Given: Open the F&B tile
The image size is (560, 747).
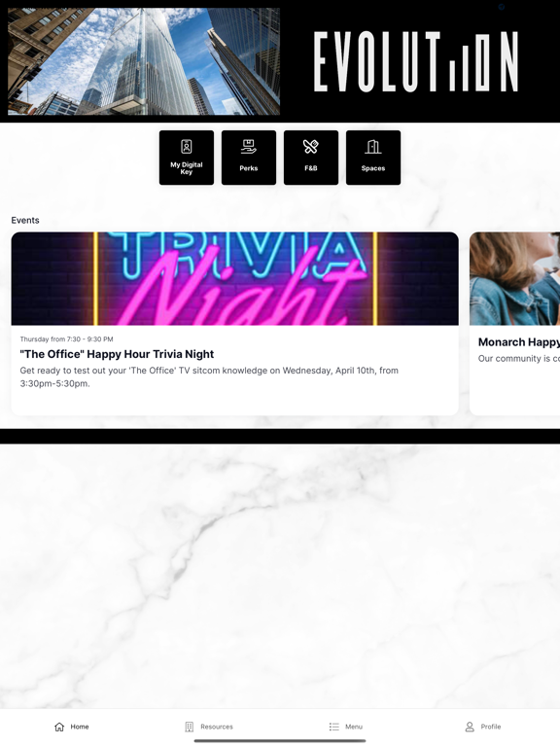Looking at the screenshot, I should 311,158.
